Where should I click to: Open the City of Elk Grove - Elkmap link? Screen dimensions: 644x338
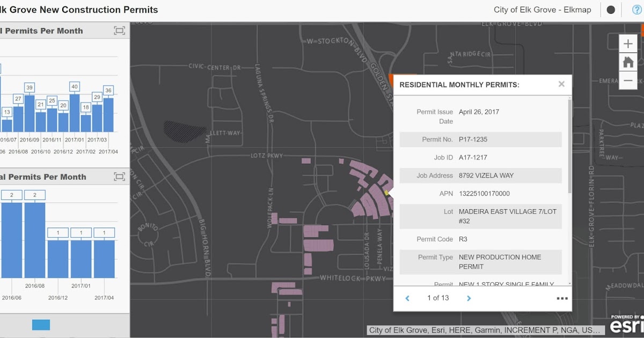(543, 9)
